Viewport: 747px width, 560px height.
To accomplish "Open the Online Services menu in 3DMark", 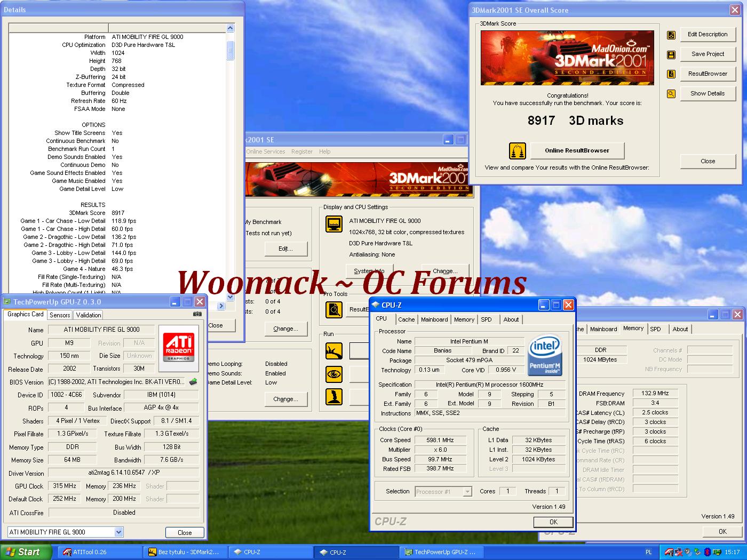I will coord(266,151).
